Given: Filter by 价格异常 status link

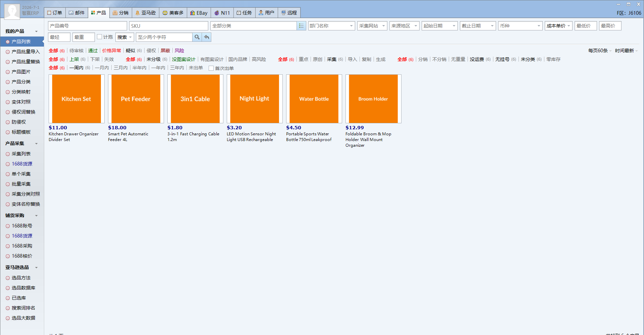Looking at the screenshot, I should (112, 51).
